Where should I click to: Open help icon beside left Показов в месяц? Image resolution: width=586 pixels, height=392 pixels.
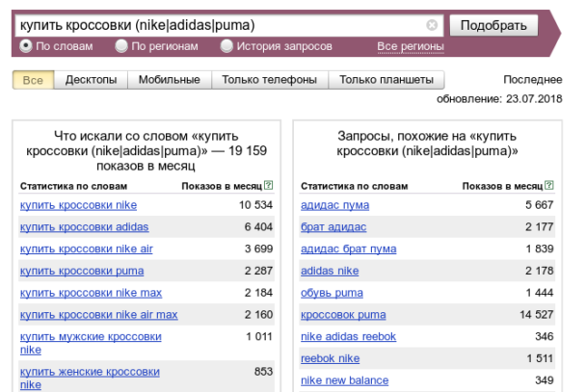click(268, 185)
